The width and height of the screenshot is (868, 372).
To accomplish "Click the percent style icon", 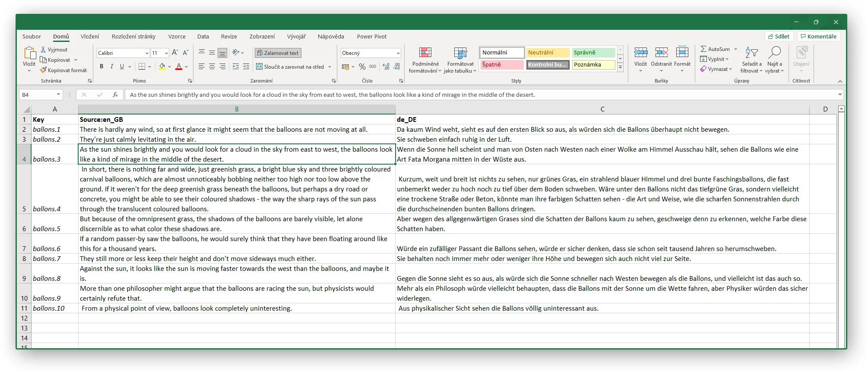I will coord(362,67).
